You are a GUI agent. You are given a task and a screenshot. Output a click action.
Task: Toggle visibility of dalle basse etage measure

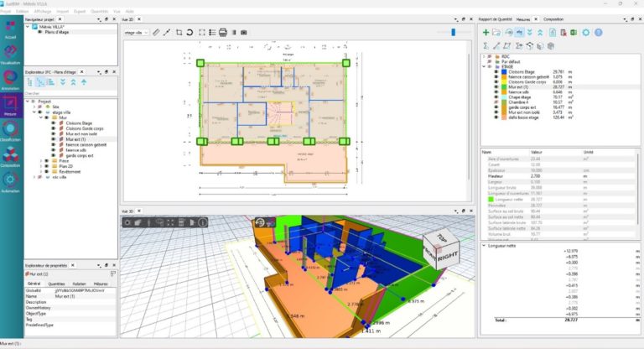496,117
